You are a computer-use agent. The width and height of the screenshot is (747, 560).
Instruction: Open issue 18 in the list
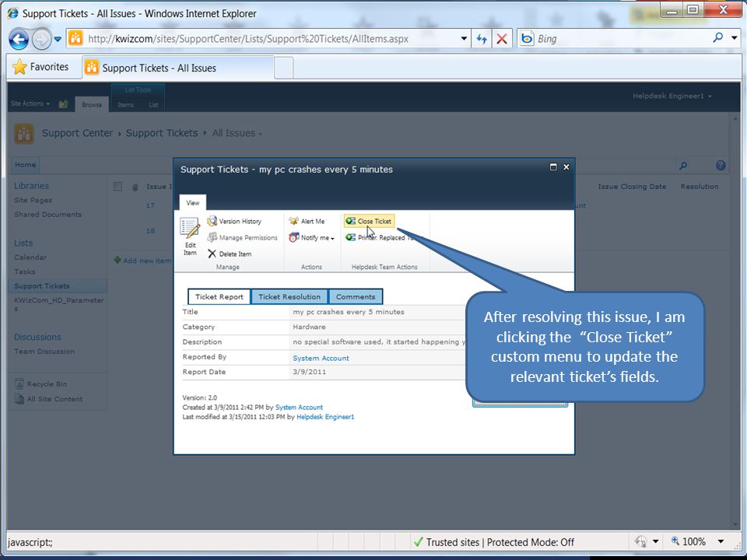coord(150,231)
